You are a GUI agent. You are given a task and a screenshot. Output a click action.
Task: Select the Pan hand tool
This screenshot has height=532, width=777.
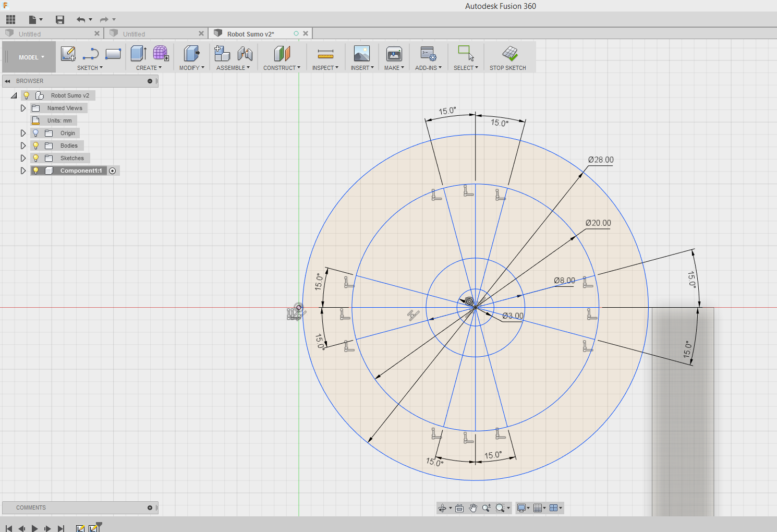tap(473, 508)
